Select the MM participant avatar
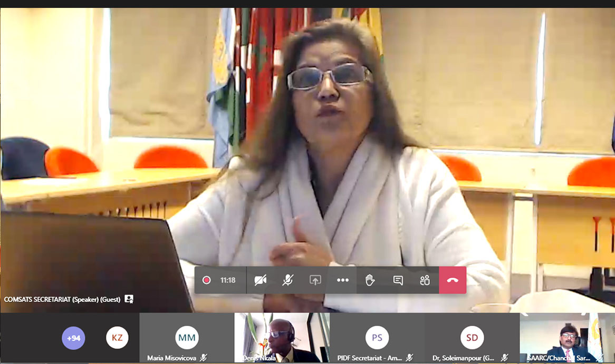This screenshot has height=364, width=615. (x=187, y=337)
